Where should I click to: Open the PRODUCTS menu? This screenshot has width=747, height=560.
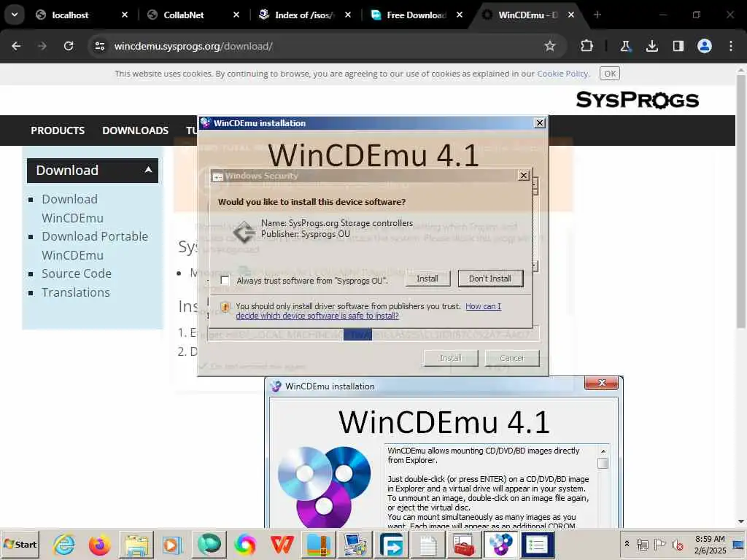58,131
